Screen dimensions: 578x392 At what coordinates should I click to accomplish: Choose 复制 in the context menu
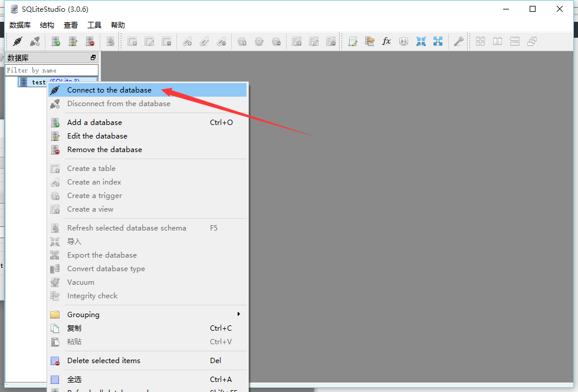[147, 328]
